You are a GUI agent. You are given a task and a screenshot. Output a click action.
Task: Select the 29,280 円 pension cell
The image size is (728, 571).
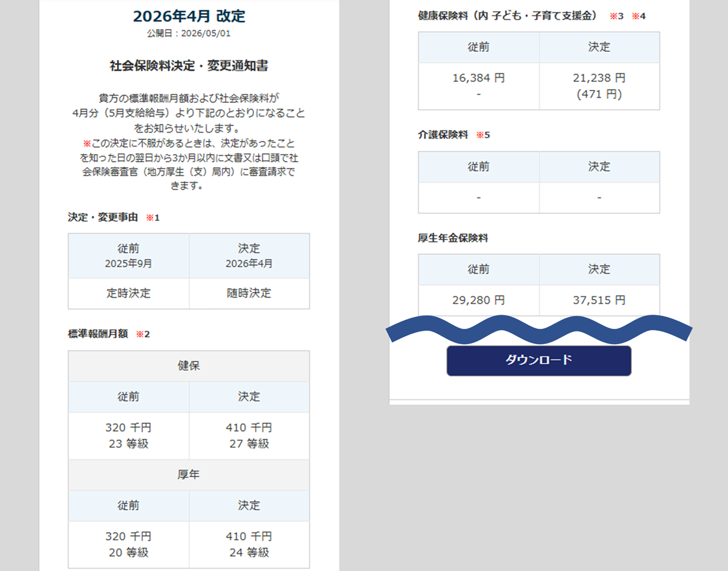pyautogui.click(x=478, y=300)
